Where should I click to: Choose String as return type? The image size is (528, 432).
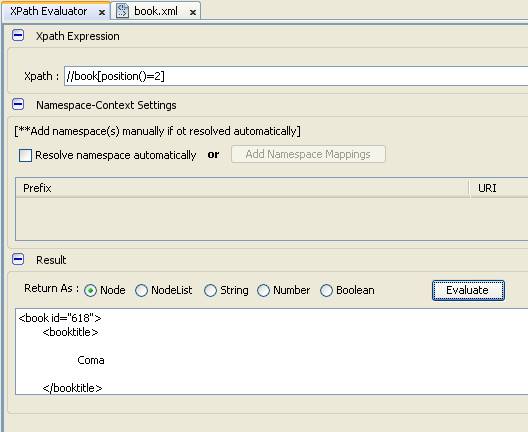pos(210,290)
